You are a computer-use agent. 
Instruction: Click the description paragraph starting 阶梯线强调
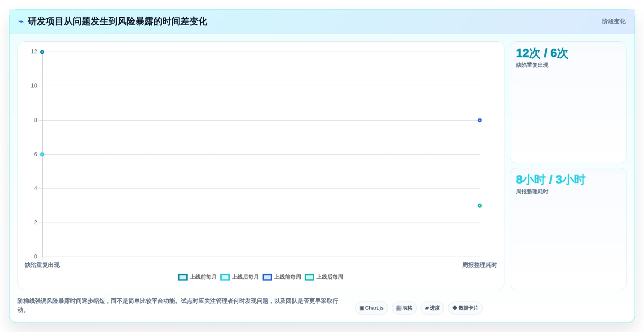pos(178,306)
